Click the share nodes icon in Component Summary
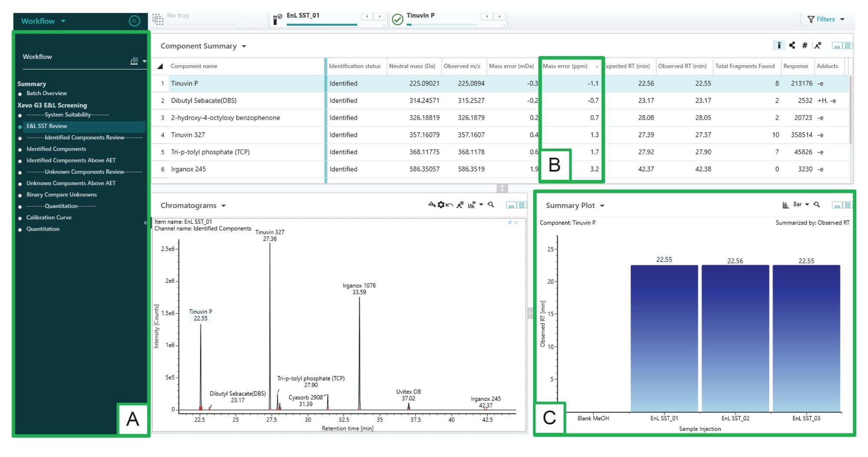 (x=792, y=45)
